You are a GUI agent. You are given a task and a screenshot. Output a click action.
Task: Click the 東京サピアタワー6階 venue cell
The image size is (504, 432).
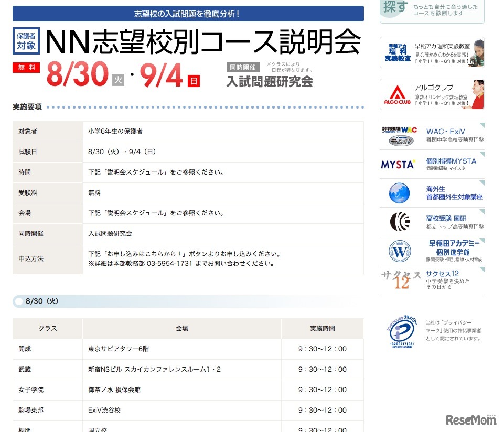pos(113,349)
